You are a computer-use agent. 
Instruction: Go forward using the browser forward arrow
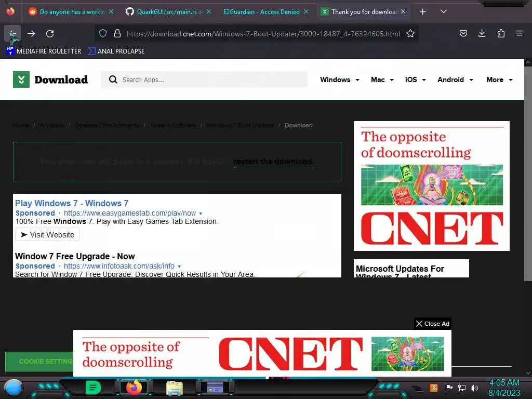[31, 34]
